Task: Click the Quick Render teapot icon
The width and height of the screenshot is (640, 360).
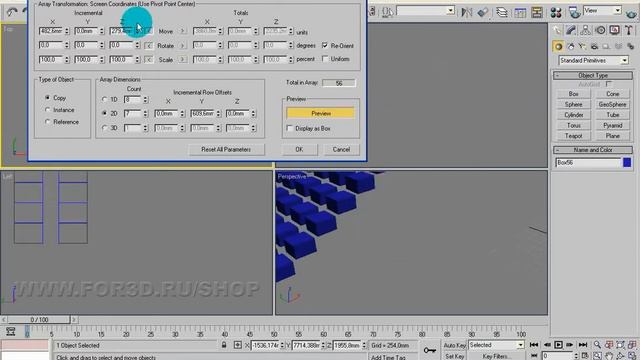Action: click(x=632, y=13)
